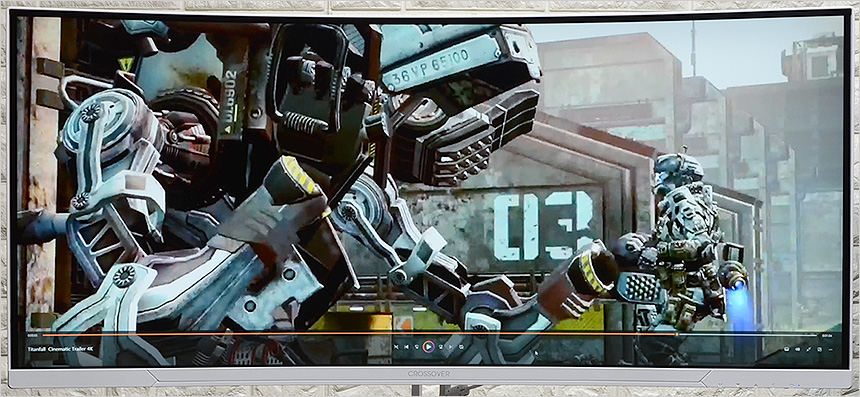Click the video area showing the 03 sign

click(x=543, y=225)
